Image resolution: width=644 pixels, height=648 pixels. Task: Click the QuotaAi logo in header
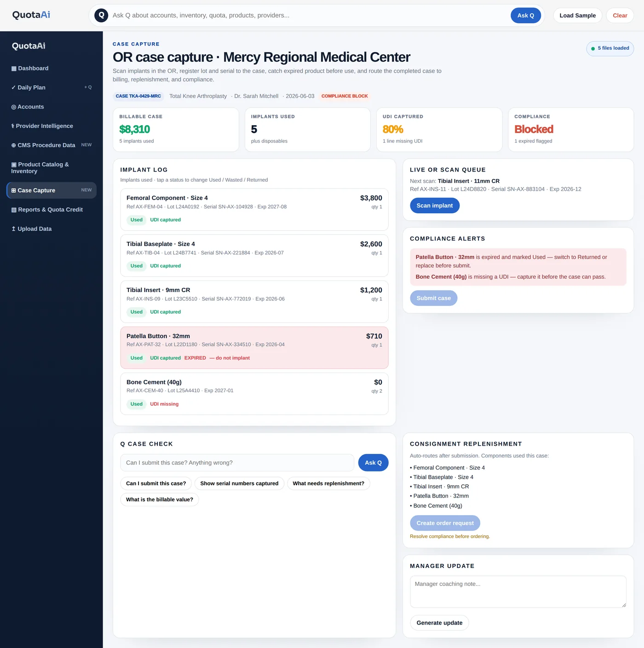coord(31,15)
